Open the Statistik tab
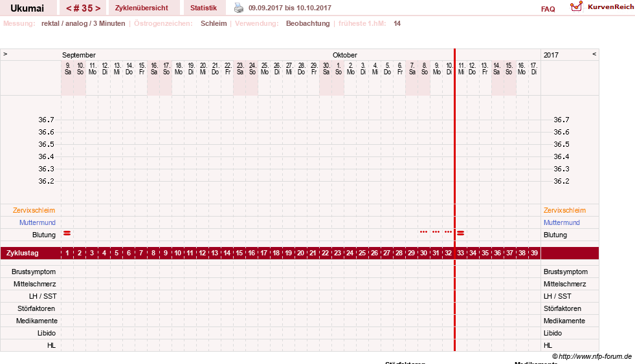 pyautogui.click(x=203, y=8)
